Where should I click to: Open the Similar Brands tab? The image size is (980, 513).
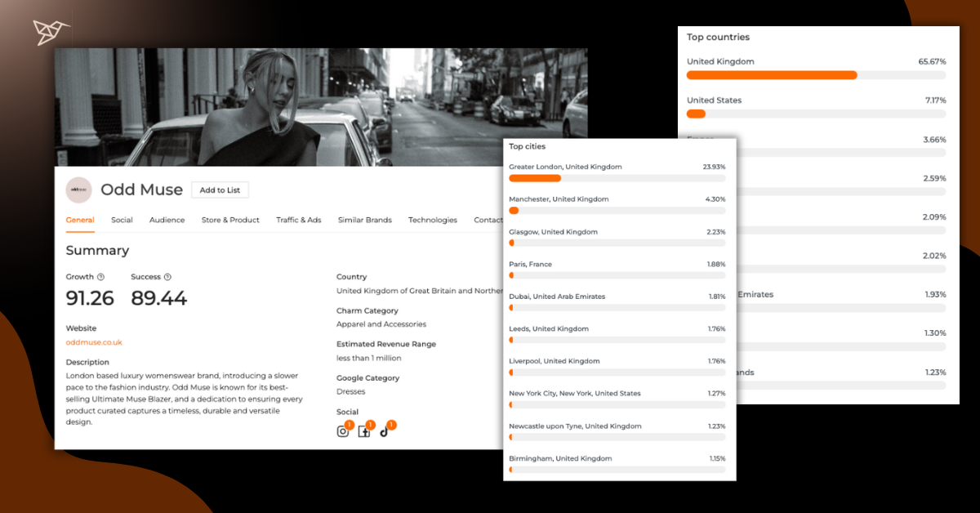point(364,220)
